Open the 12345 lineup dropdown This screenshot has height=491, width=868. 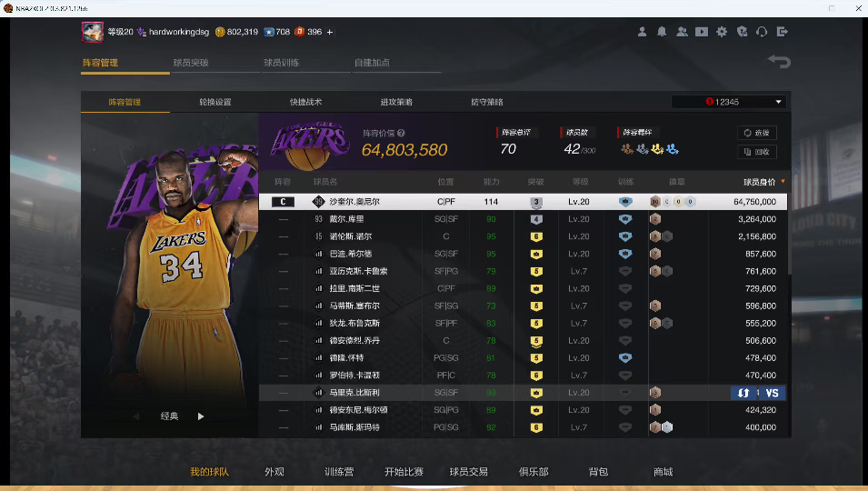point(729,102)
